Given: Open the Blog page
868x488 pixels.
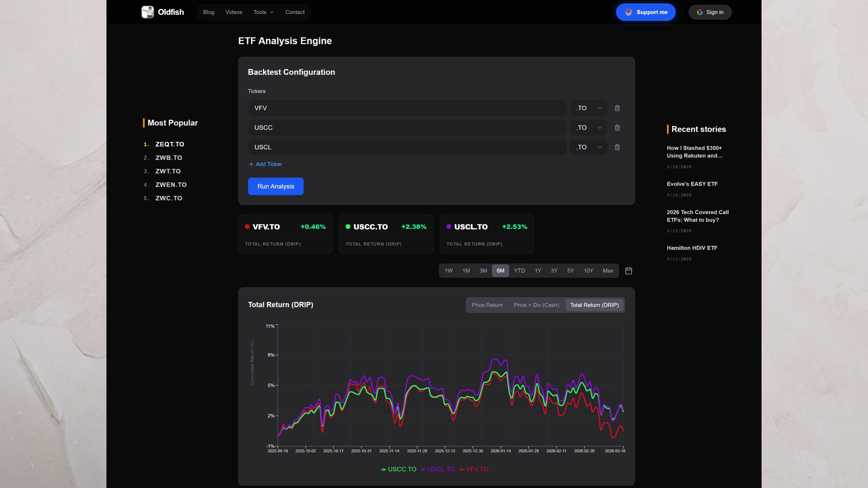Looking at the screenshot, I should point(209,12).
